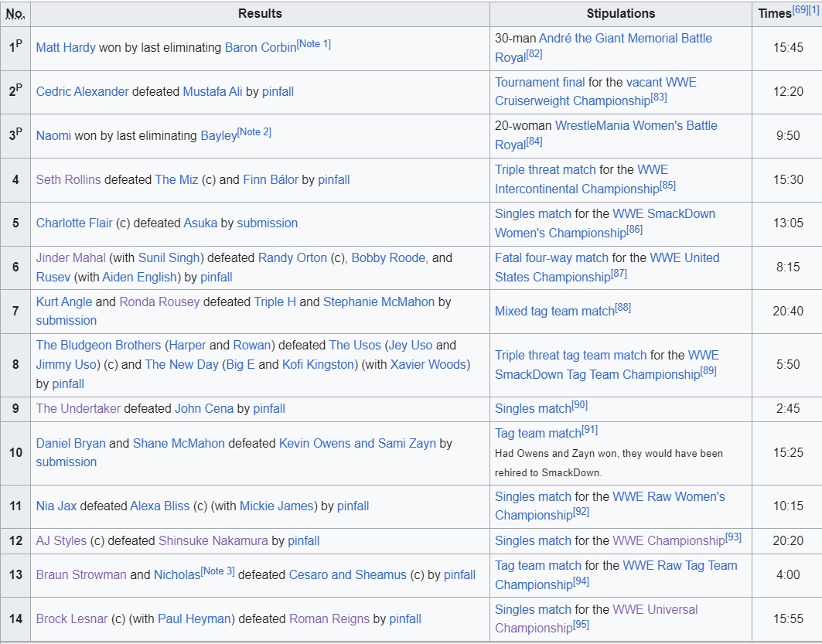Viewport: 822px width, 644px height.
Task: Visit the Bayley link
Action: 219,136
